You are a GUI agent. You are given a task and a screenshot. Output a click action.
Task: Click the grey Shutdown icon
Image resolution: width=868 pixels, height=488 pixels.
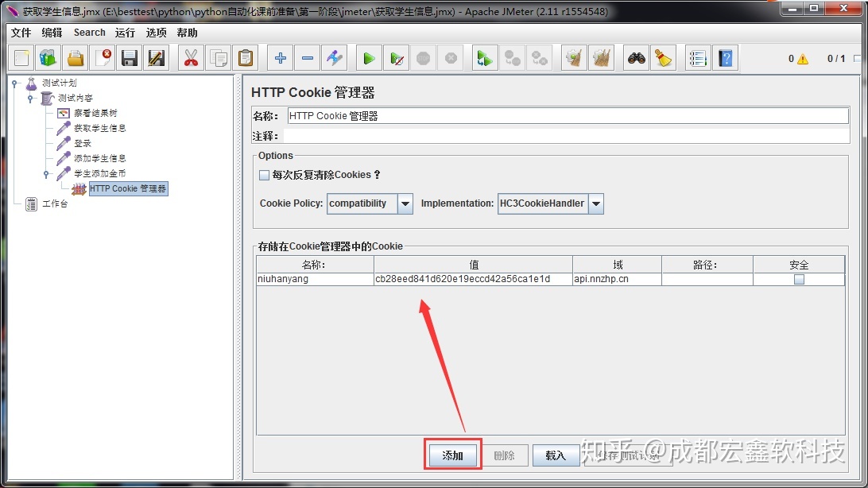tap(451, 58)
